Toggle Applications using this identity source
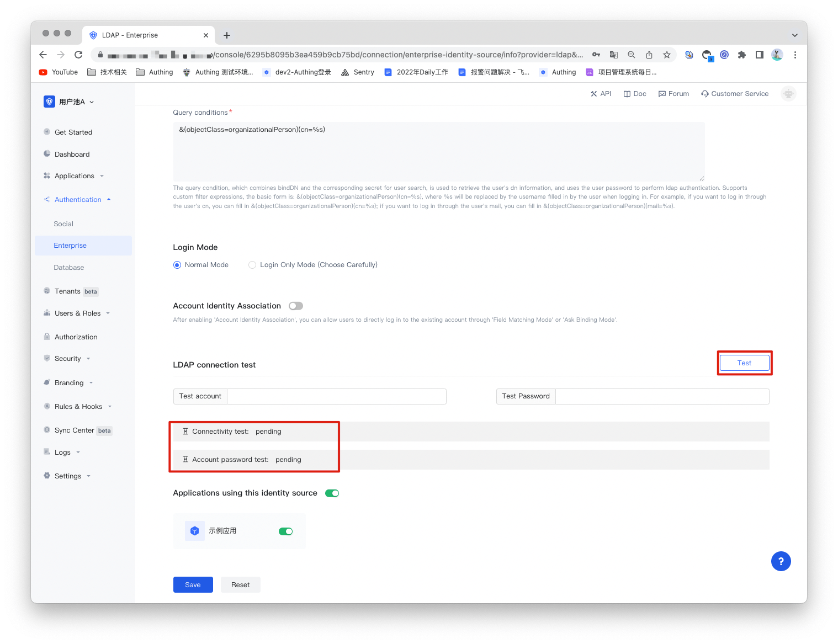 [x=332, y=493]
